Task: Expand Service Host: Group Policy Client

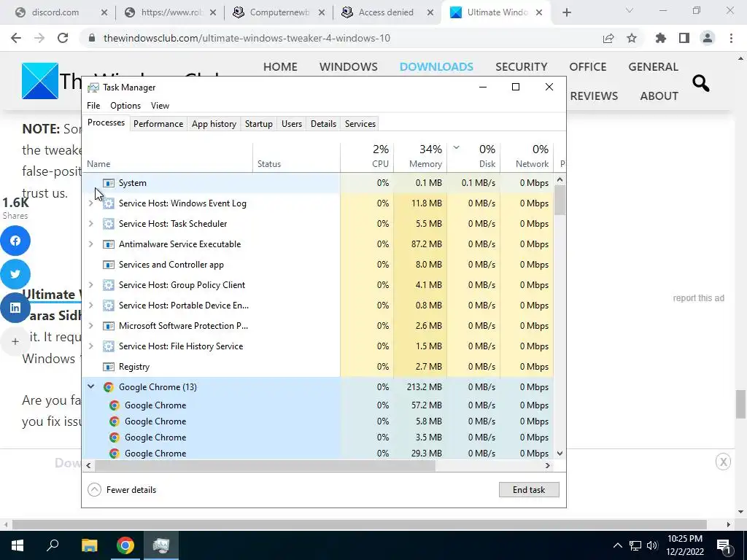Action: 91,285
